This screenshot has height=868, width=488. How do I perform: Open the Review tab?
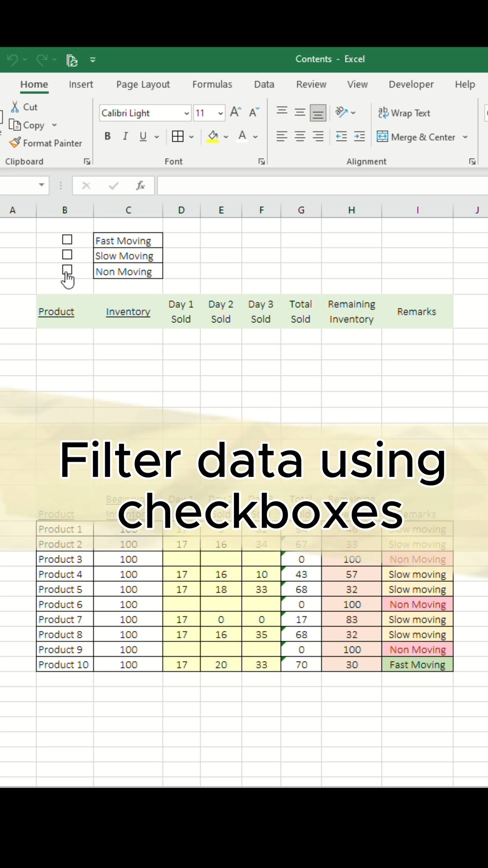tap(311, 84)
